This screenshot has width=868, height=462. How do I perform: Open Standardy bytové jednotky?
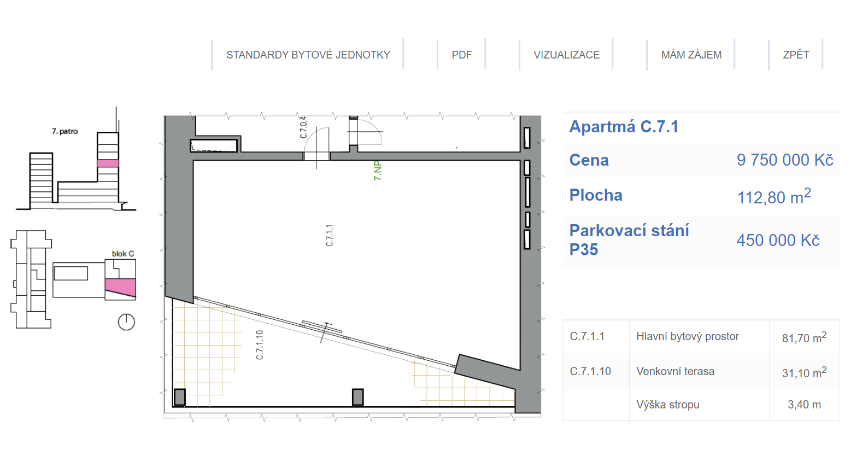click(x=308, y=55)
